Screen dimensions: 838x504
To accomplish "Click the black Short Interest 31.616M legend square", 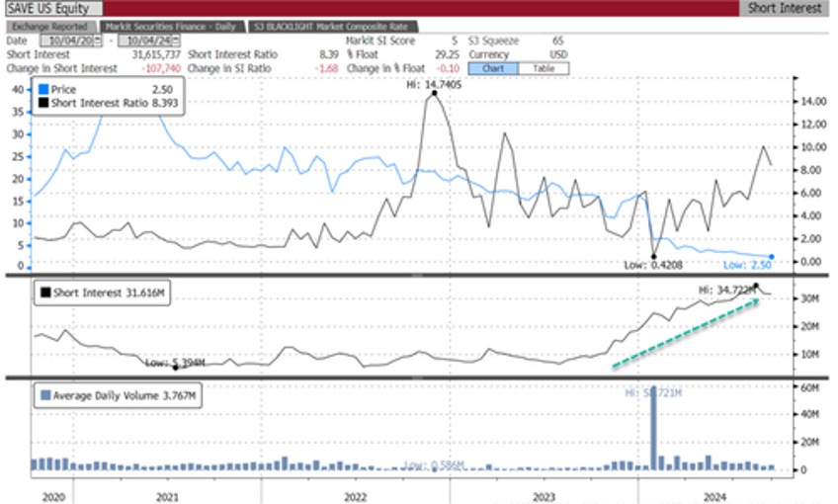I will coord(45,293).
